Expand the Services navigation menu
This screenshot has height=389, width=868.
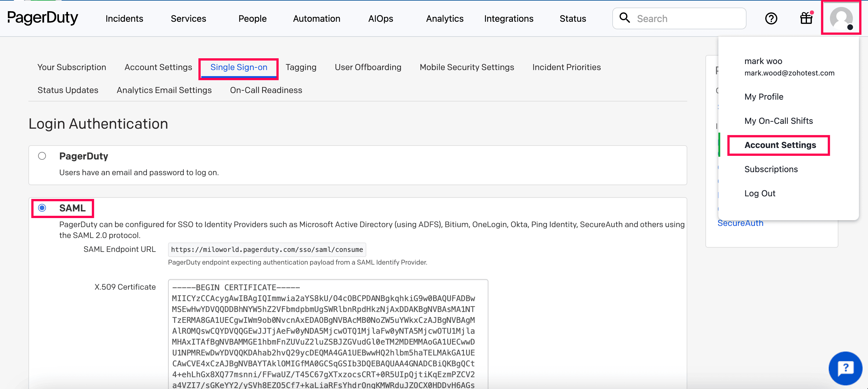188,18
